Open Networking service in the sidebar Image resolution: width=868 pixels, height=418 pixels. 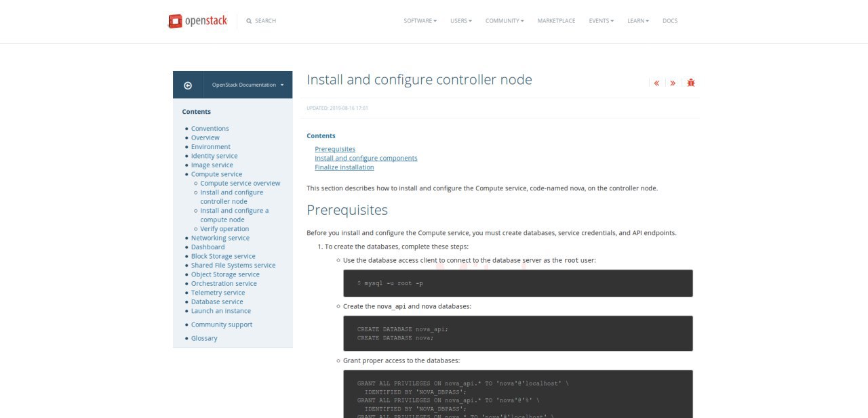[220, 238]
